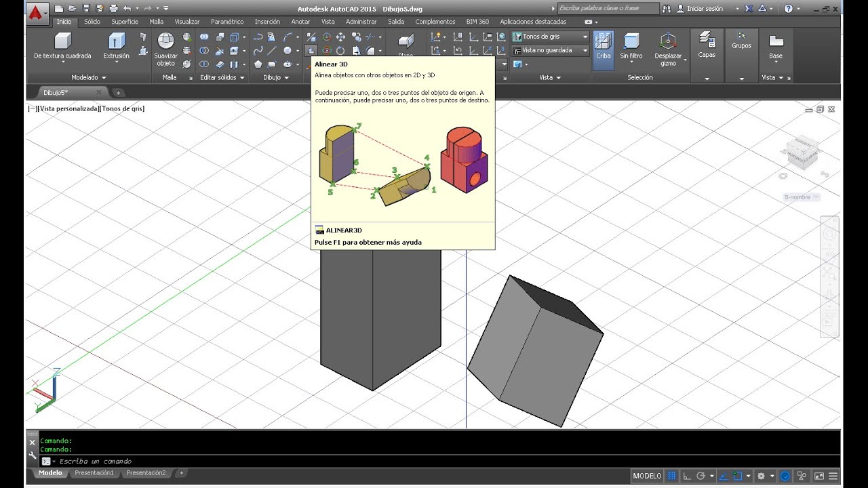Image resolution: width=868 pixels, height=488 pixels.
Task: Click the [Vista personalizada] viewport label
Action: (x=68, y=108)
